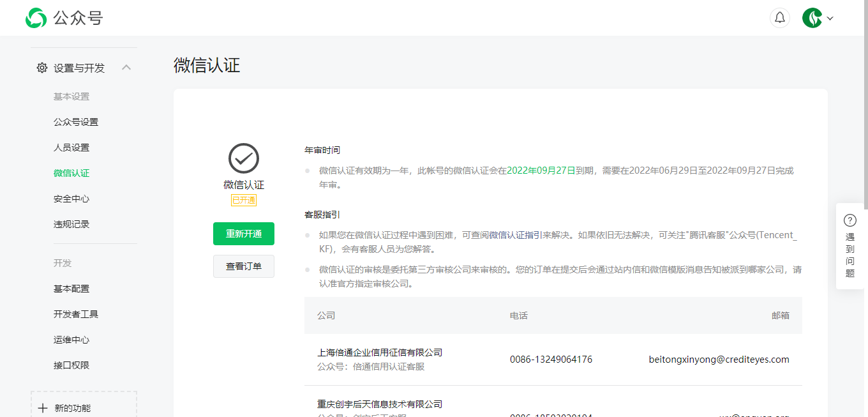The height and width of the screenshot is (417, 868).
Task: Open 运维中心 menu item
Action: (x=71, y=340)
